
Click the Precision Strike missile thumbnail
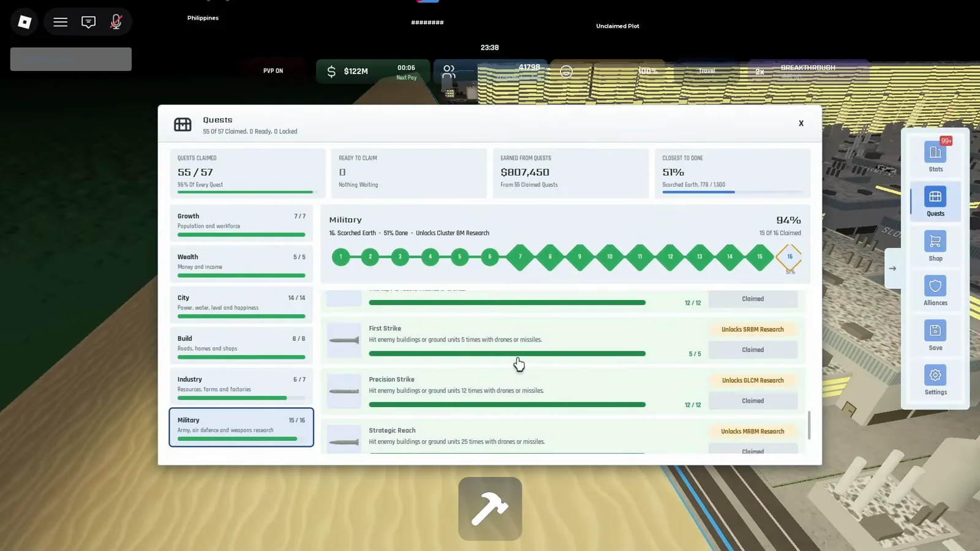344,391
